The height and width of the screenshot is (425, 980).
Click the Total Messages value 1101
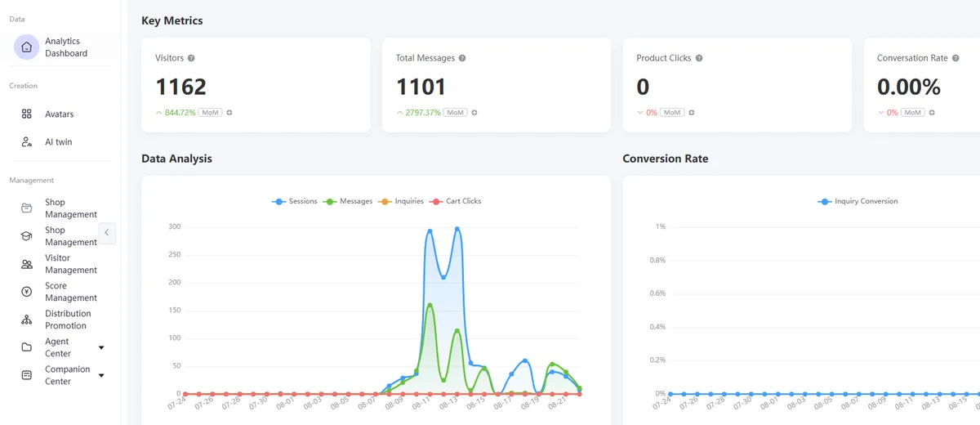coord(421,87)
